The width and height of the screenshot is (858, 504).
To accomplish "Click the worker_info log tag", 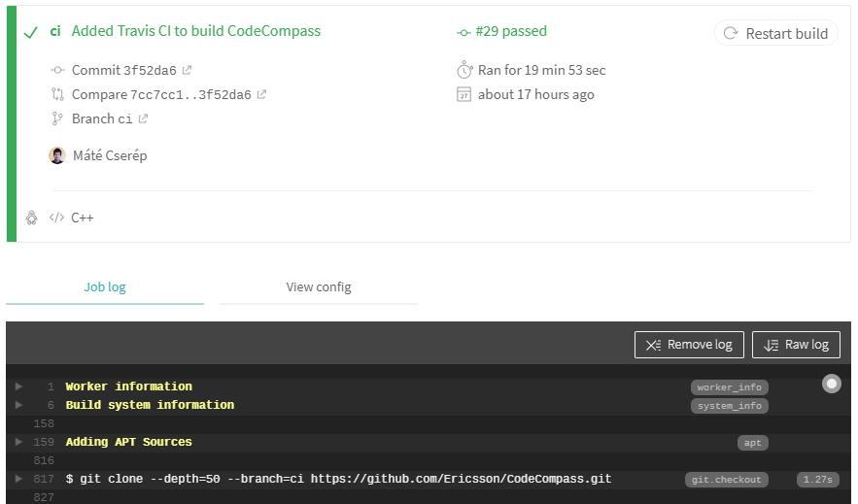I will point(729,387).
